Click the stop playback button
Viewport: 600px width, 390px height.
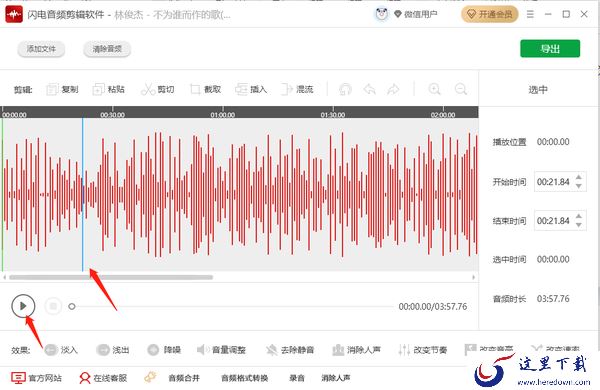[x=53, y=306]
